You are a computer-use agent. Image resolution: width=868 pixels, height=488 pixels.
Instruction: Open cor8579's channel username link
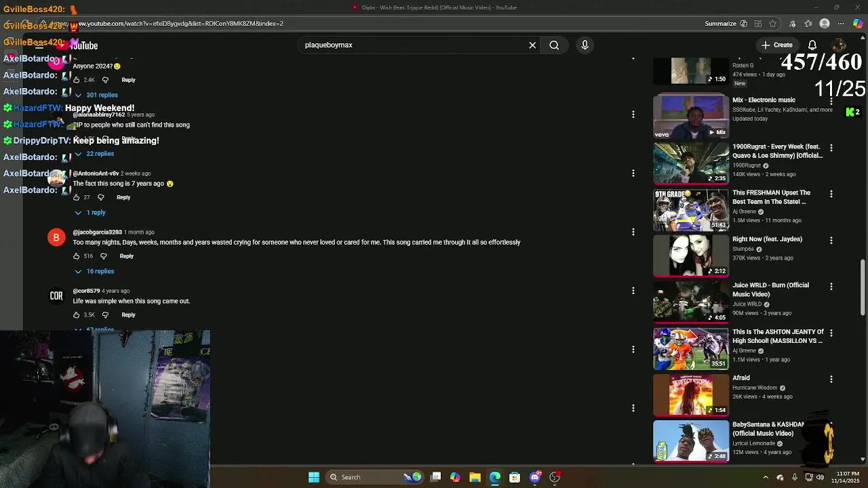click(x=86, y=291)
